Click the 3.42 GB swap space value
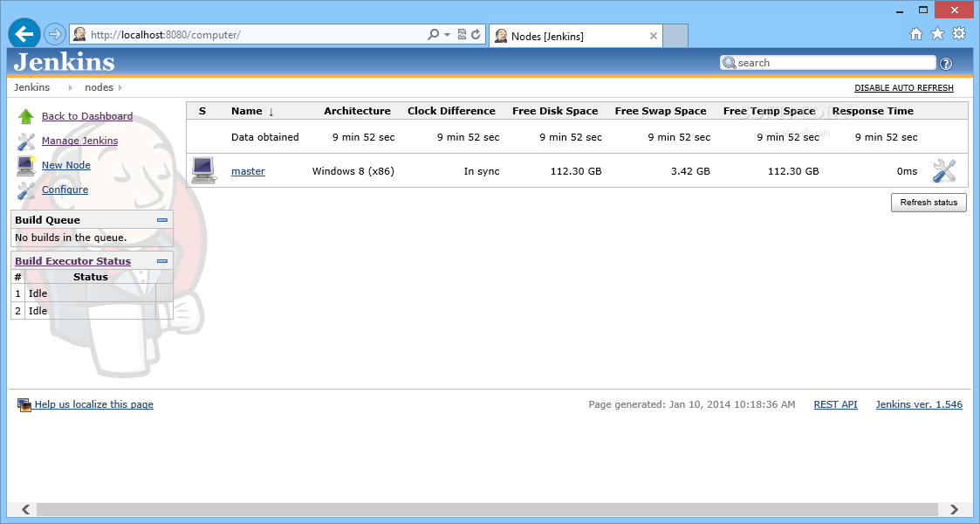The width and height of the screenshot is (980, 524). coord(690,171)
